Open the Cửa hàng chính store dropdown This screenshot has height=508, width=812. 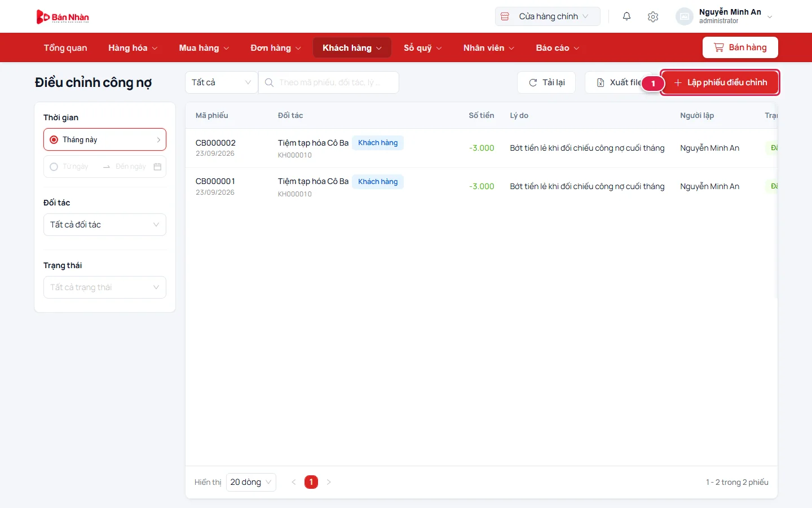coord(548,16)
